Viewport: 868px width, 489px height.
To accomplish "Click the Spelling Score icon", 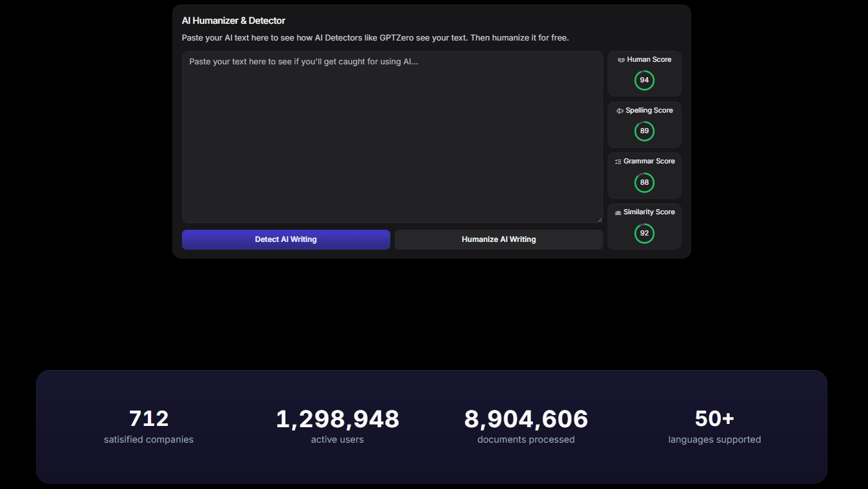I will click(620, 111).
